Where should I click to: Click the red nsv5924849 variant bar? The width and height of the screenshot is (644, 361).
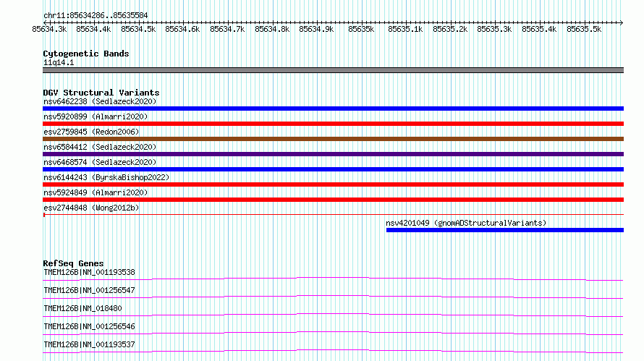coord(333,200)
